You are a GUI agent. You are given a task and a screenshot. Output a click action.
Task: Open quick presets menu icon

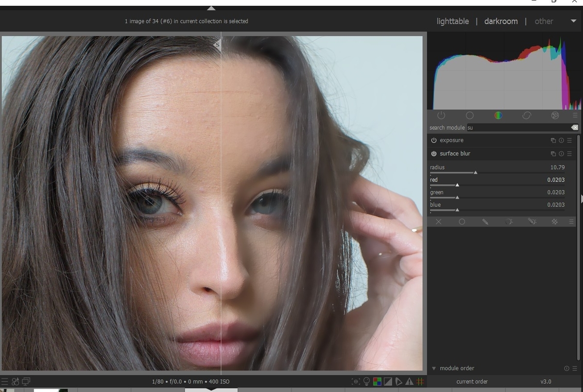pyautogui.click(x=4, y=382)
